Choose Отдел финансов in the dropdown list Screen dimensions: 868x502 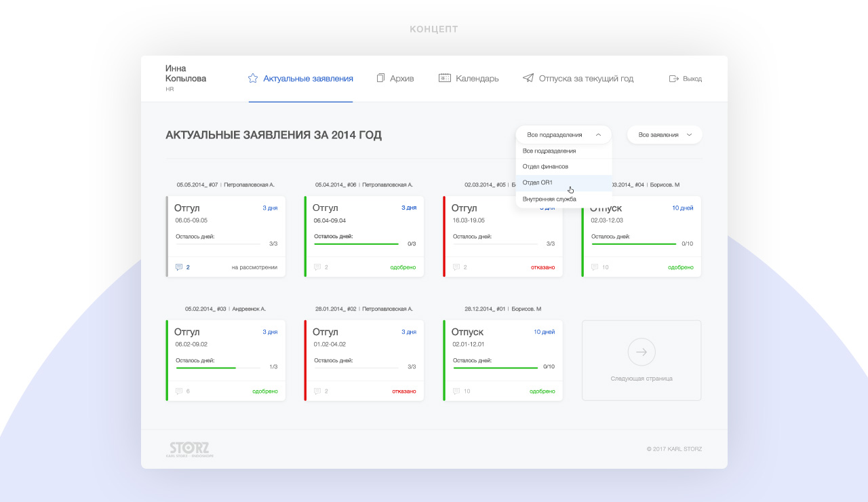(x=545, y=166)
